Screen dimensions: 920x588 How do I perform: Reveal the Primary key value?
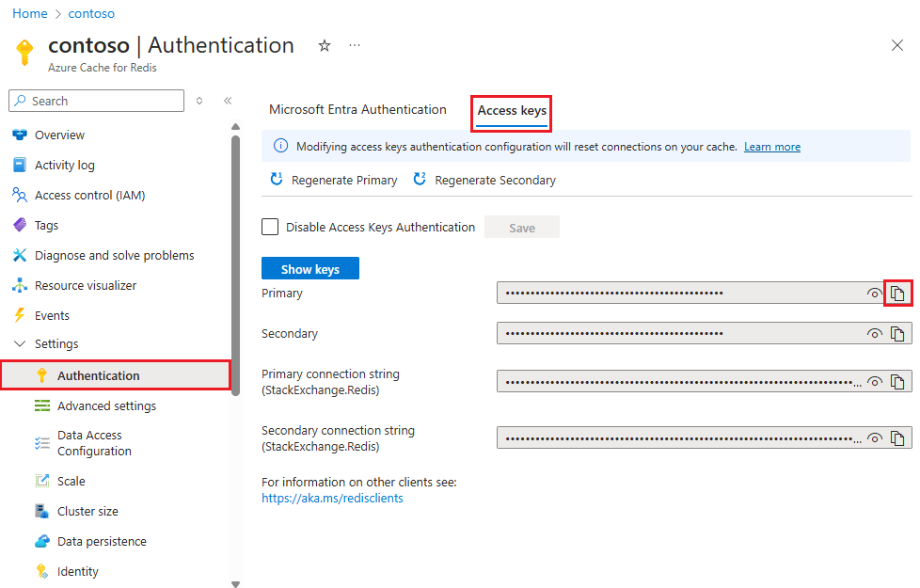[x=874, y=293]
